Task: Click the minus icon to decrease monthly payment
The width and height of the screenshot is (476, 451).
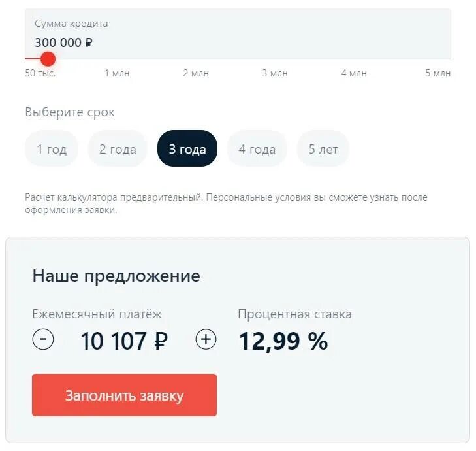Action: [x=43, y=340]
